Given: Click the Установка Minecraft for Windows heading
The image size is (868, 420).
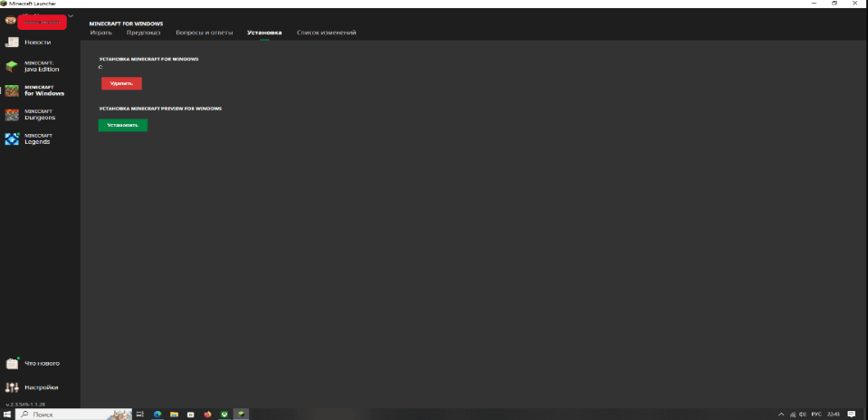Looking at the screenshot, I should pyautogui.click(x=148, y=59).
